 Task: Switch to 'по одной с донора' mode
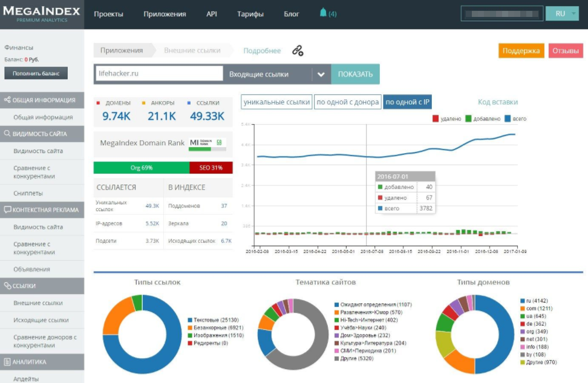347,102
